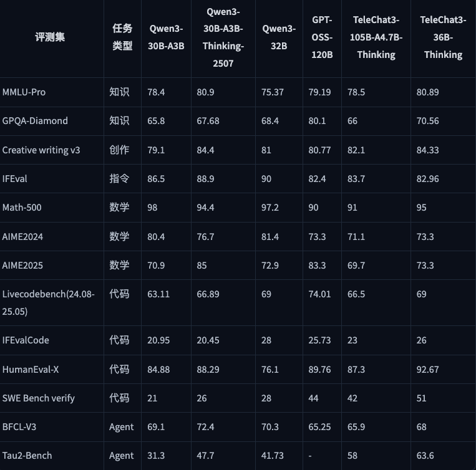Select the Qwen3-30B-A3B-Thinking-2507 header

coord(223,37)
